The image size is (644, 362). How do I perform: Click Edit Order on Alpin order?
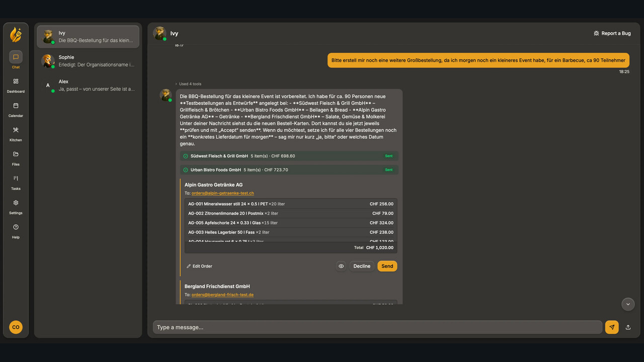coord(199,266)
